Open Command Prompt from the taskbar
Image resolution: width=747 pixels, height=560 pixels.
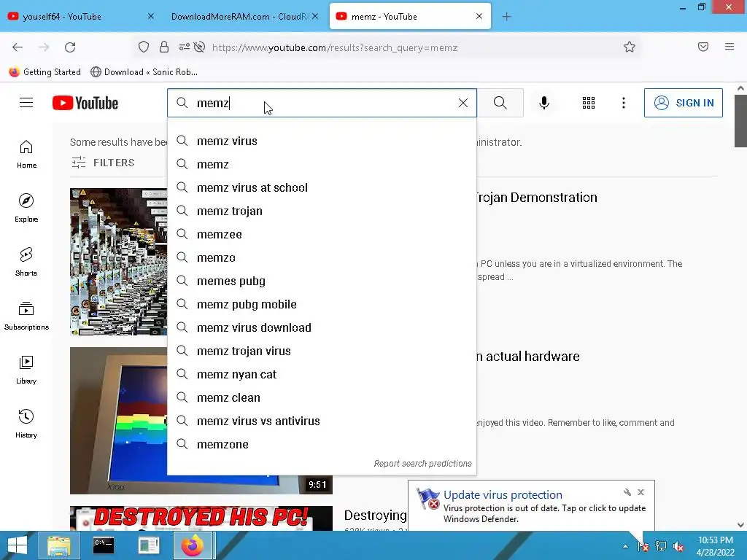[x=104, y=545]
